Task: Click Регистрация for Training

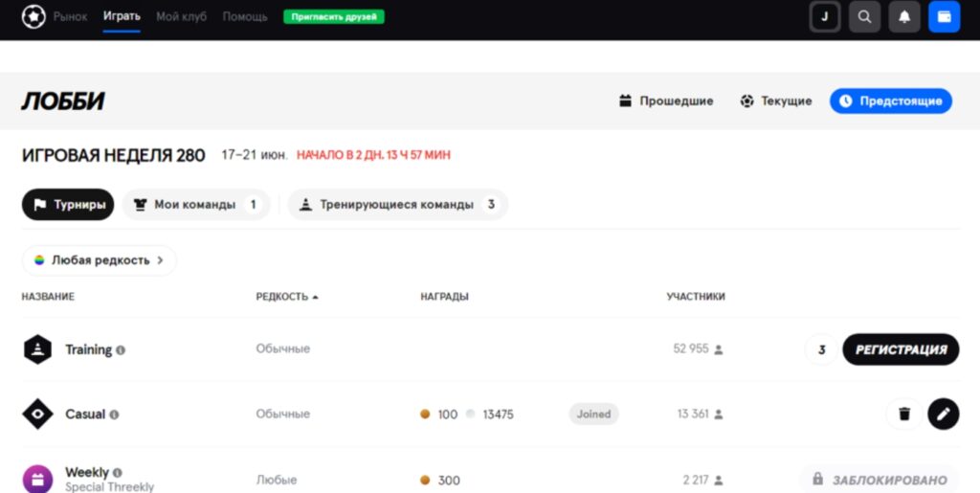Action: click(x=901, y=350)
